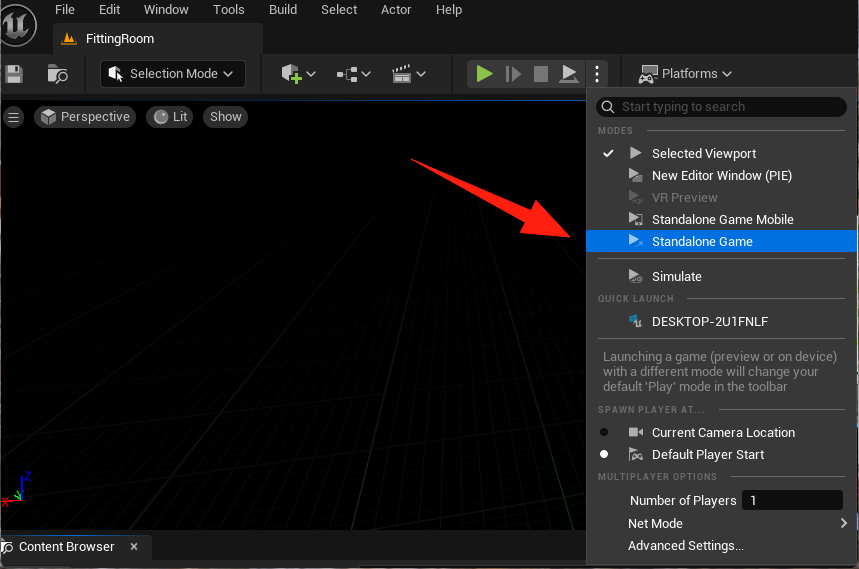
Task: Open the viewport hamburger options menu
Action: [14, 117]
